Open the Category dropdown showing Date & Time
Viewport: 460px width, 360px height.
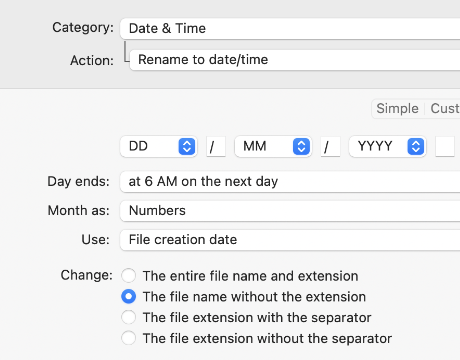pos(290,29)
